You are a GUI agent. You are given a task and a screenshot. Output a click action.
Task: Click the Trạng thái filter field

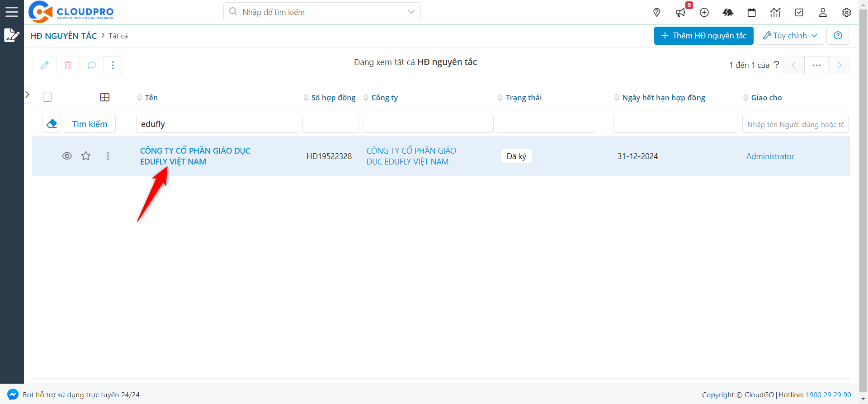coord(547,124)
